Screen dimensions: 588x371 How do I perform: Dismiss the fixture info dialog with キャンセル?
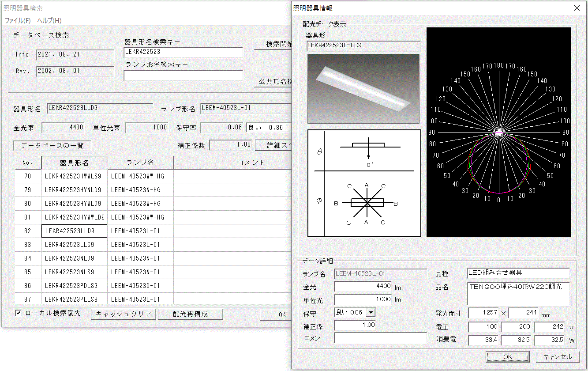pos(558,356)
